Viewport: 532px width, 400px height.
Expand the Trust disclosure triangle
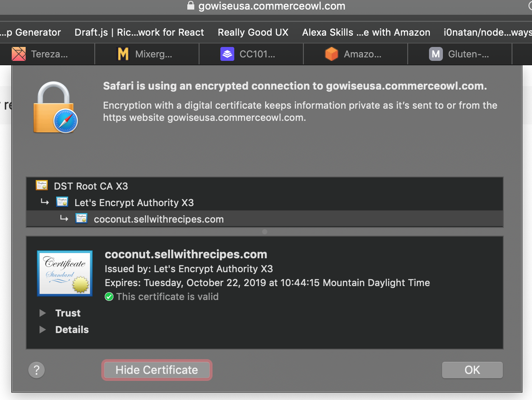point(43,313)
